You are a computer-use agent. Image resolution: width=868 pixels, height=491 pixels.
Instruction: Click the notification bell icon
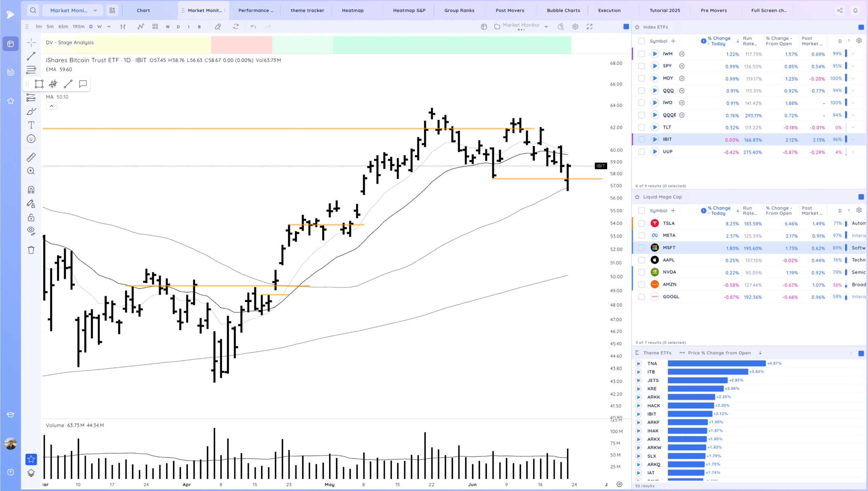[x=855, y=11]
